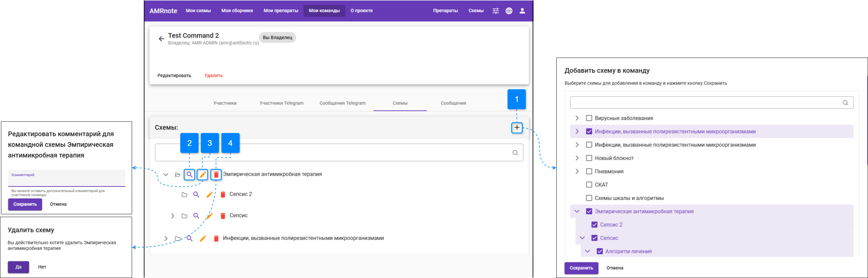Image resolution: width=868 pixels, height=278 pixels.
Task: Click Сохранить in the comment edit dialog
Action: [25, 204]
